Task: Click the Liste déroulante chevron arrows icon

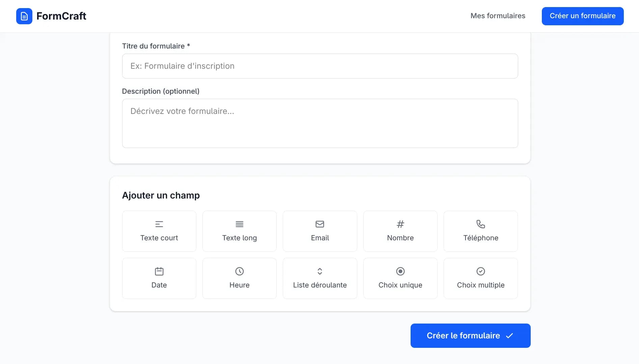Action: tap(319, 271)
